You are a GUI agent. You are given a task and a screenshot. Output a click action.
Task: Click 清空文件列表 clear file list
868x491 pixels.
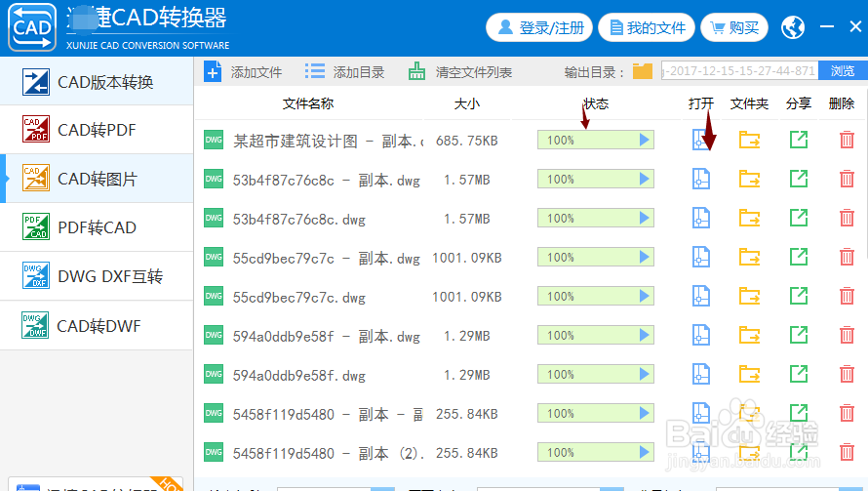(460, 72)
